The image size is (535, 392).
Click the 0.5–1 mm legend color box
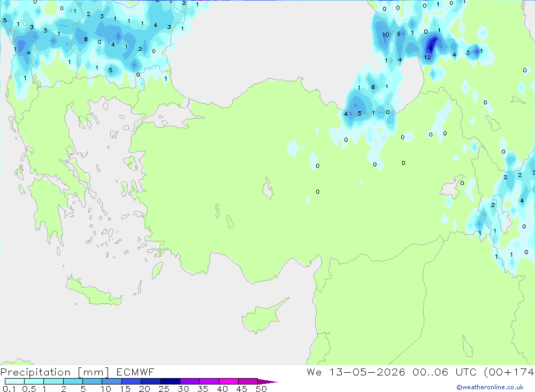tap(34, 381)
